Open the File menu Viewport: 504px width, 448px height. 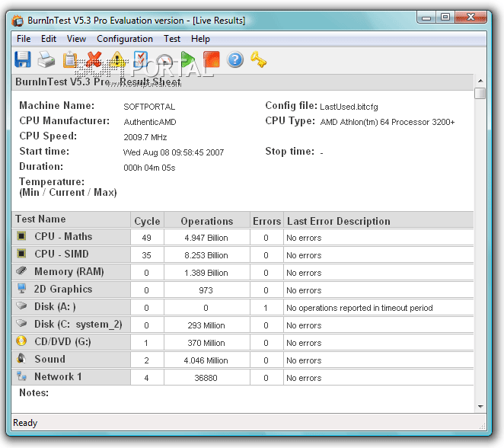(x=24, y=39)
